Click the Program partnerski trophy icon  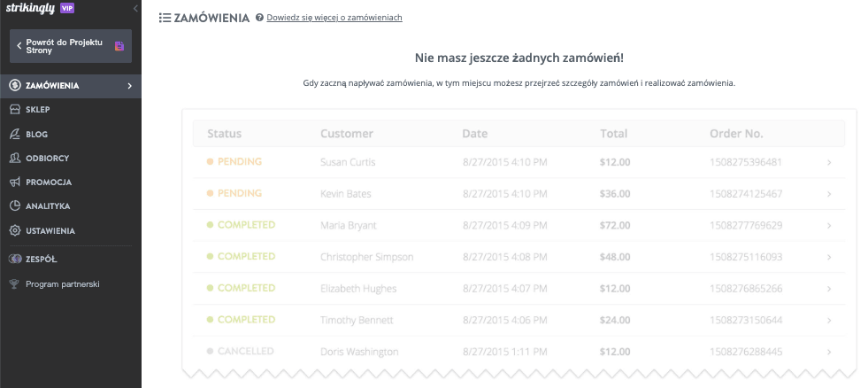tap(15, 284)
